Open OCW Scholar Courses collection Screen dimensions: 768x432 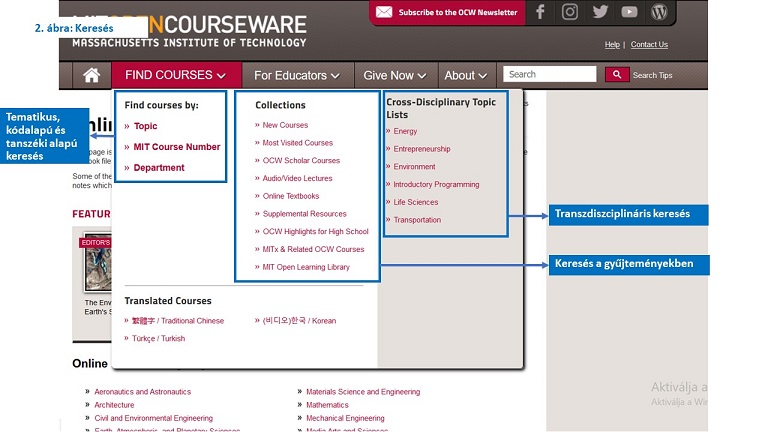[x=301, y=161]
